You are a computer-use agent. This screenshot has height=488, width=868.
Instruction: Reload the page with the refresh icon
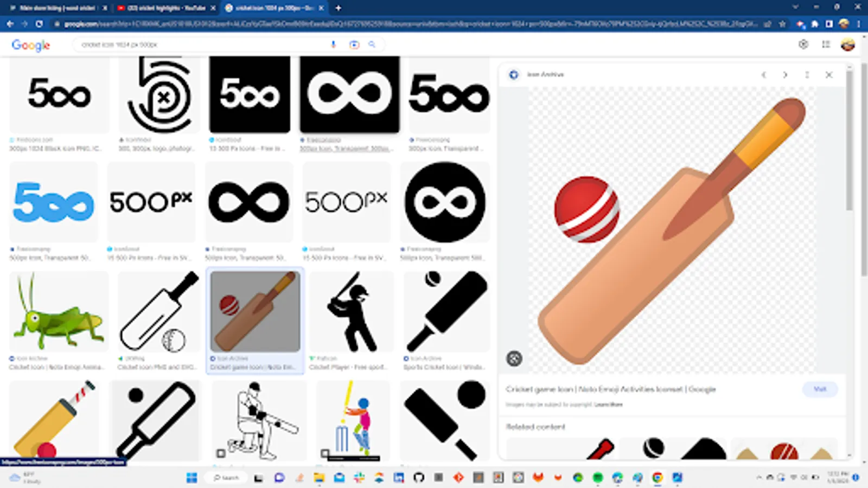point(39,24)
